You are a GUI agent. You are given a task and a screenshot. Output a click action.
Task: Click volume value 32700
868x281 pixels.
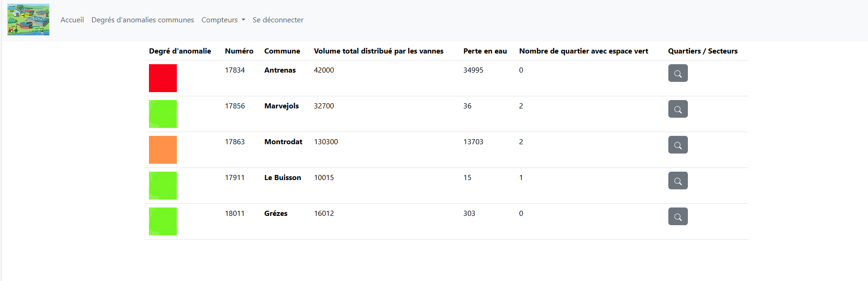pyautogui.click(x=324, y=106)
